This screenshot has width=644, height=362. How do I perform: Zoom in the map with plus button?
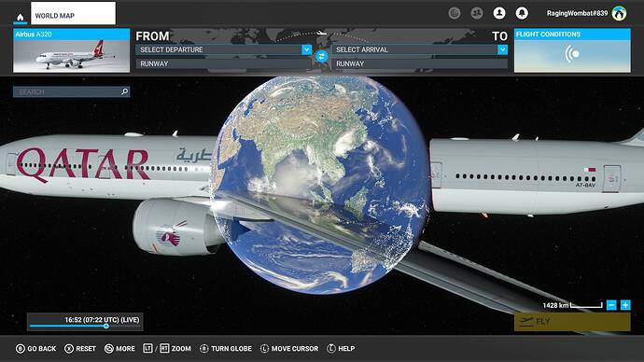pyautogui.click(x=625, y=305)
